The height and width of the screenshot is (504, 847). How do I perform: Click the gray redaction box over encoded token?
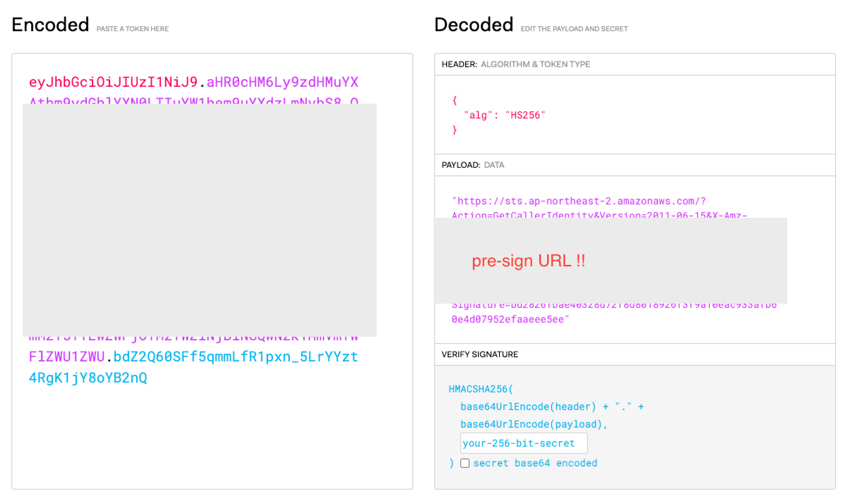[x=199, y=220]
